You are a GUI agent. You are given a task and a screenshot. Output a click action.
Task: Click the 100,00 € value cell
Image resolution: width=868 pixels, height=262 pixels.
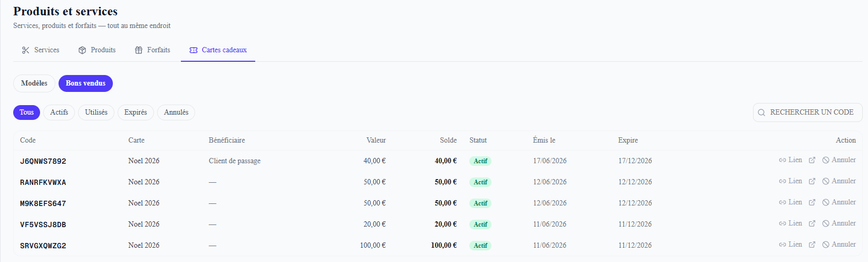click(x=373, y=245)
